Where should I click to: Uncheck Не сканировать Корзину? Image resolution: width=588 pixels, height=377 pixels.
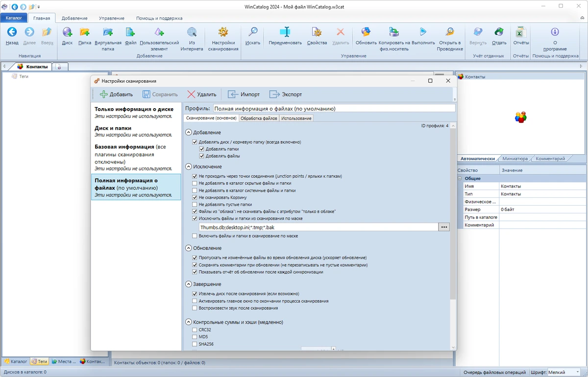195,197
